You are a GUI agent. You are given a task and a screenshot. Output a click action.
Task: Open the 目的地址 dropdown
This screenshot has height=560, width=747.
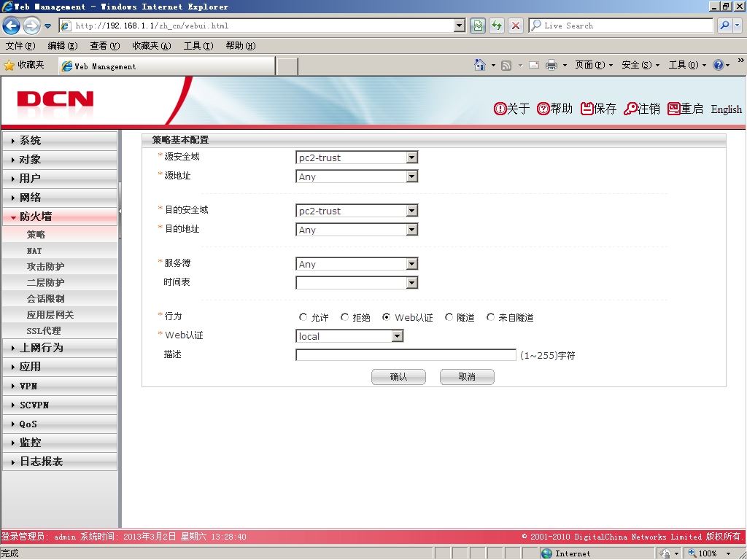pyautogui.click(x=357, y=230)
